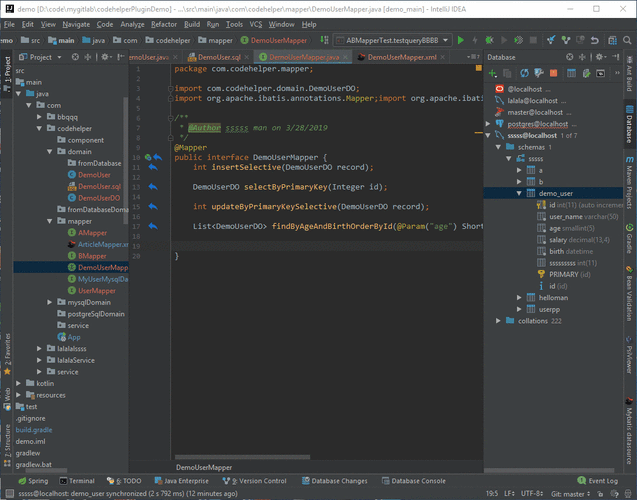Screen dimensions: 637x500
Task: Toggle the Z: Structure side stripe button
Action: tap(7, 445)
